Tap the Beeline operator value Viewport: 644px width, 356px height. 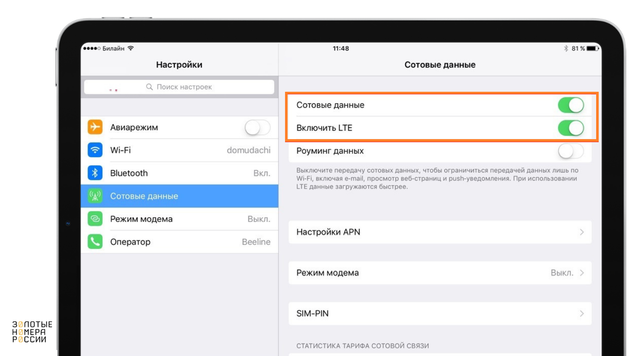coord(256,242)
